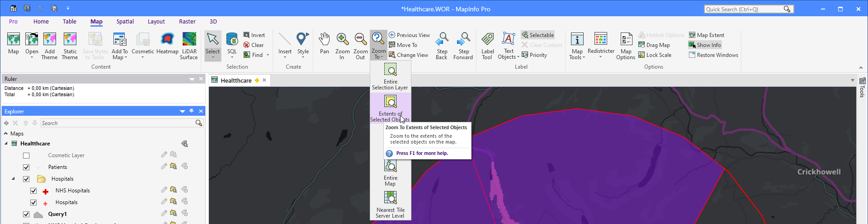Screen dimensions: 868x224
Task: Open the Heatmap tool
Action: (167, 43)
